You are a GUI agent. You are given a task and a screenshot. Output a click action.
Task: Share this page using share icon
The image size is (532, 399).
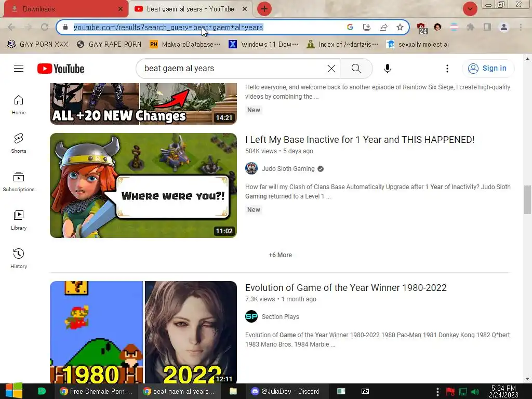click(x=383, y=27)
